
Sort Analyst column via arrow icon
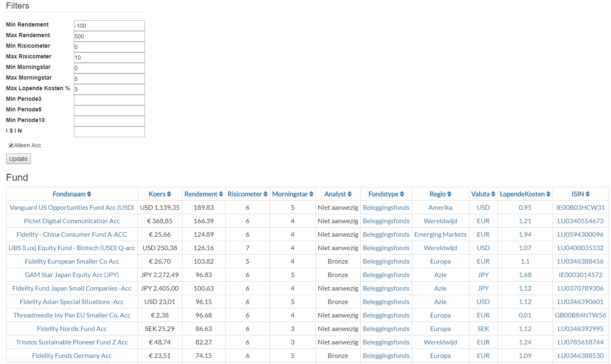[349, 194]
